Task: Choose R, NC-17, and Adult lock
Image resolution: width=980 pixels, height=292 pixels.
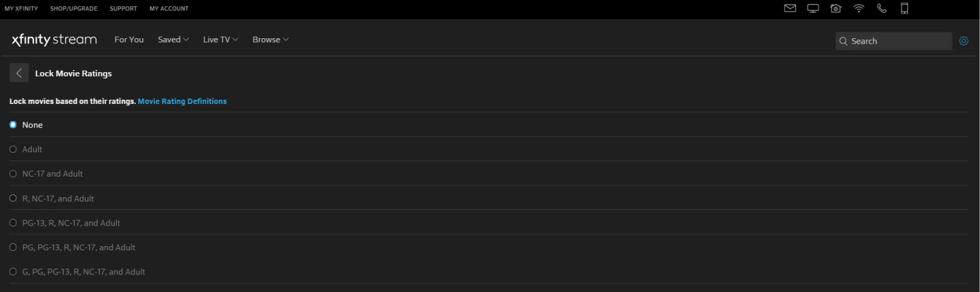Action: pos(13,199)
